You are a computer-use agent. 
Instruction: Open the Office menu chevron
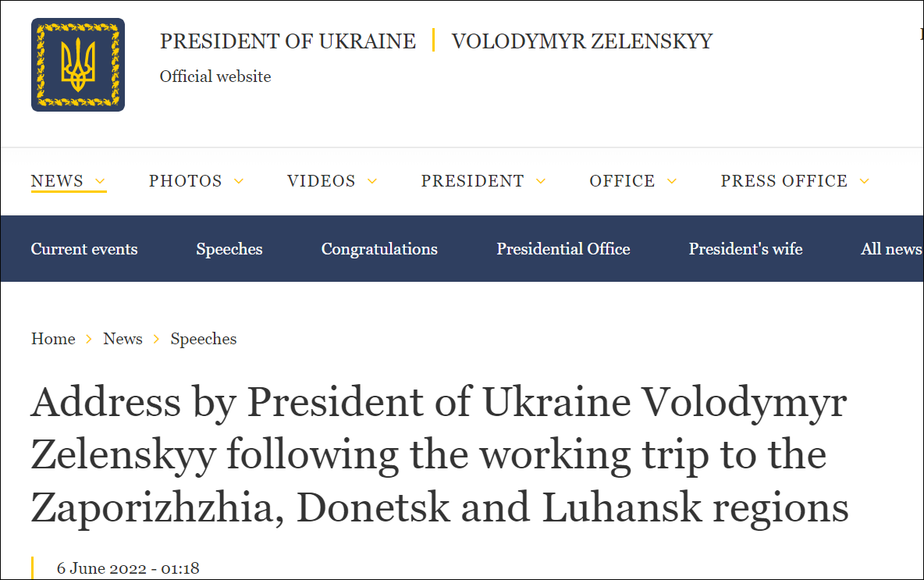(672, 181)
